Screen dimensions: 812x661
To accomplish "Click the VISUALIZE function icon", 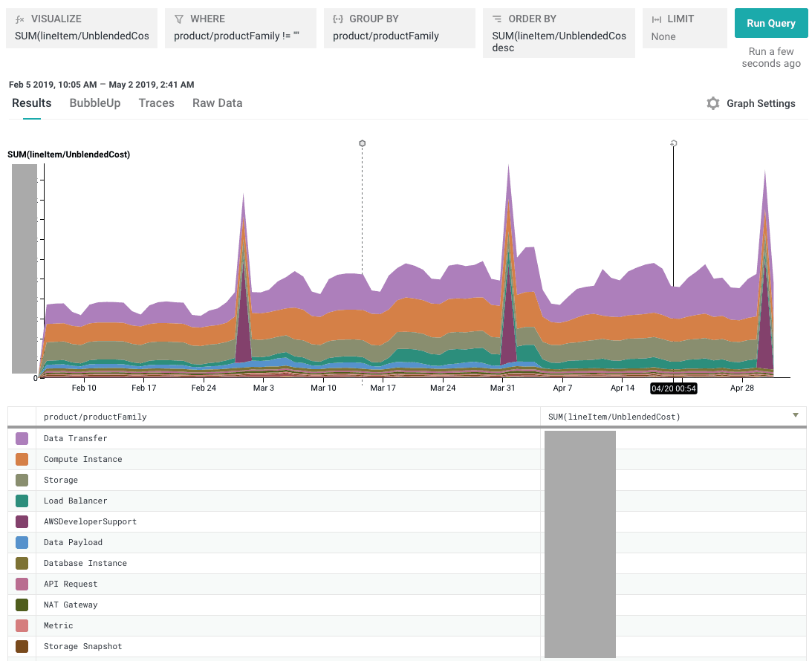I will 20,19.
